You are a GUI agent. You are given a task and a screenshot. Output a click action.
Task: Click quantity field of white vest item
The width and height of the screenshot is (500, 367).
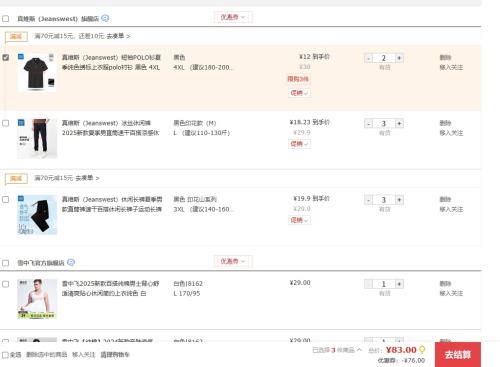pyautogui.click(x=384, y=284)
